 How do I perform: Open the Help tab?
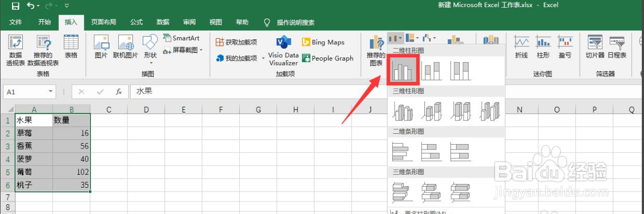tap(242, 22)
